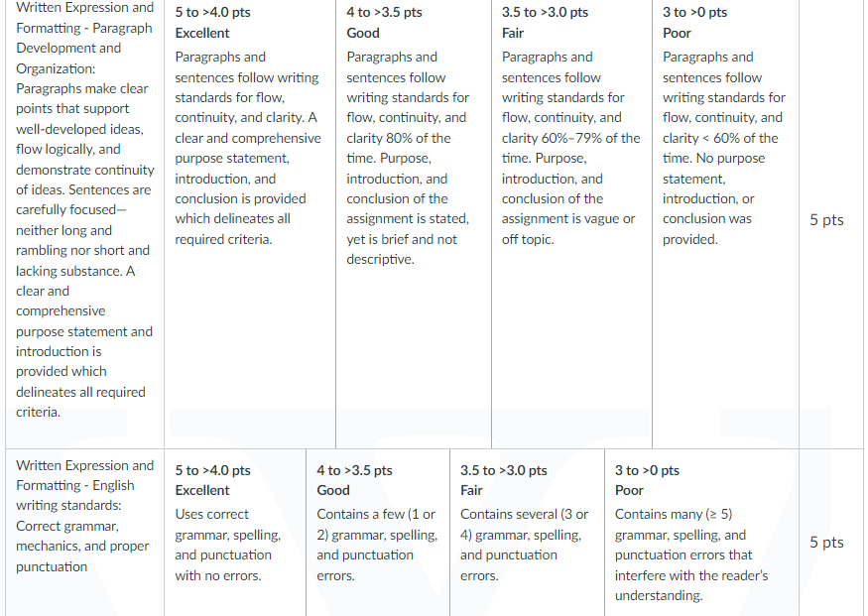Select Poor rating for English writing standards
868x616 pixels.
click(701, 533)
